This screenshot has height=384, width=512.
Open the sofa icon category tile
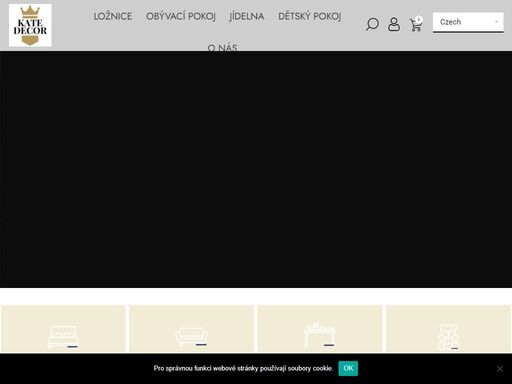pos(191,329)
